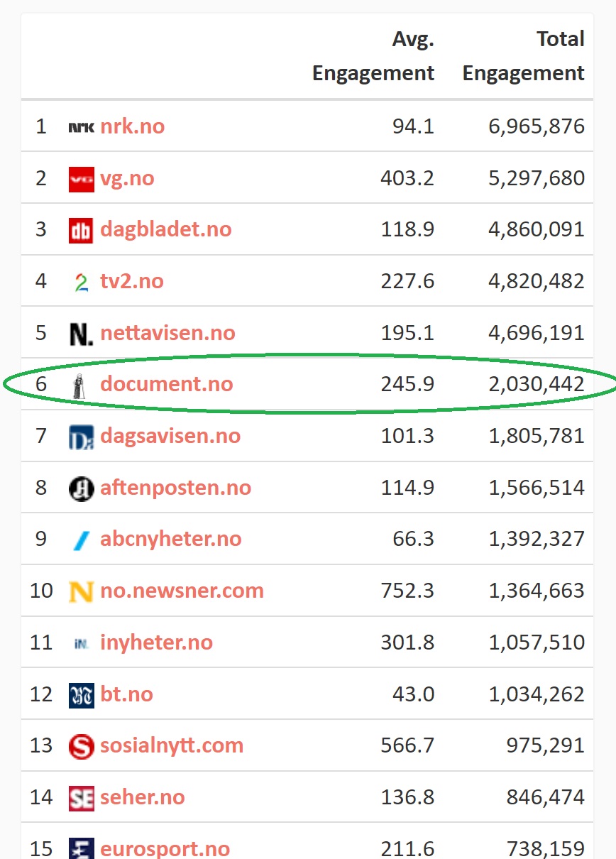Go to the bt.no link
This screenshot has height=859, width=616.
pyautogui.click(x=126, y=694)
